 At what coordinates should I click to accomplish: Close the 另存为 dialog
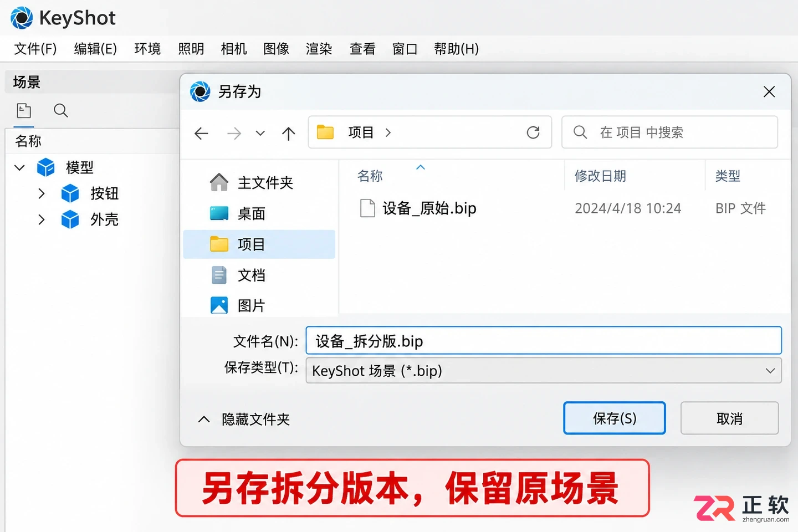coord(769,92)
